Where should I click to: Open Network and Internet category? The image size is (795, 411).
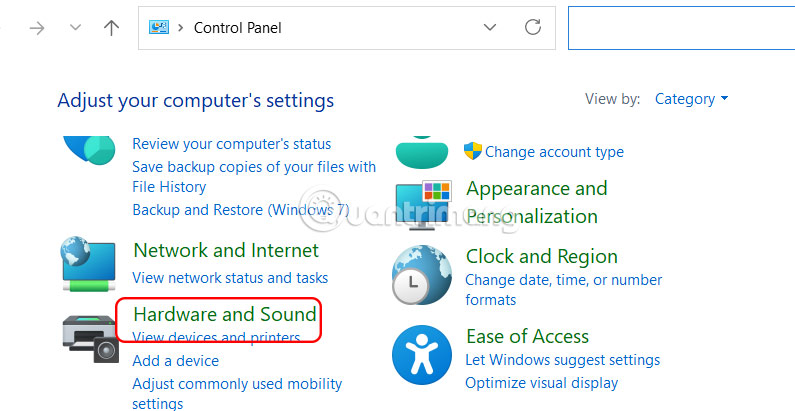point(226,250)
